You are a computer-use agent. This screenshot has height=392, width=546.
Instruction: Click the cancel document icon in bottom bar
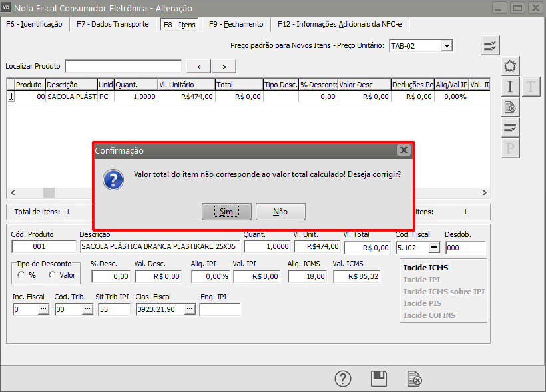click(x=414, y=379)
